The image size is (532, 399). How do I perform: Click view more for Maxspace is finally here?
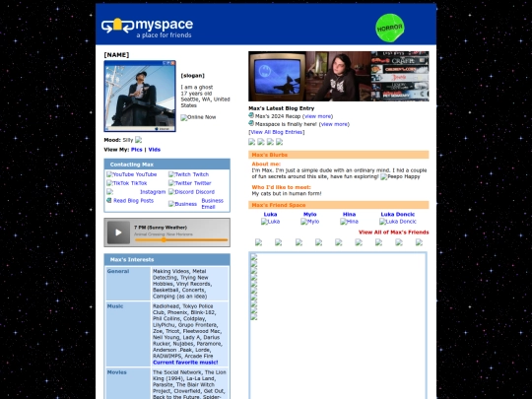click(x=334, y=124)
